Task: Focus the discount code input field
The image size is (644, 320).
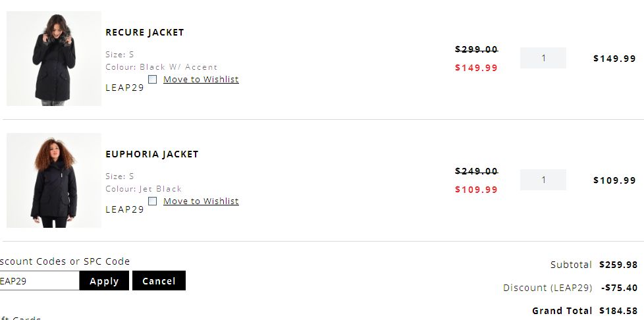Action: (39, 280)
